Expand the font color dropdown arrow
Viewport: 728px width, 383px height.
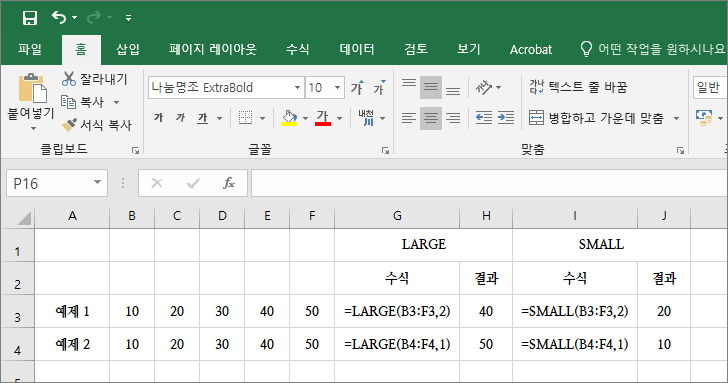339,118
